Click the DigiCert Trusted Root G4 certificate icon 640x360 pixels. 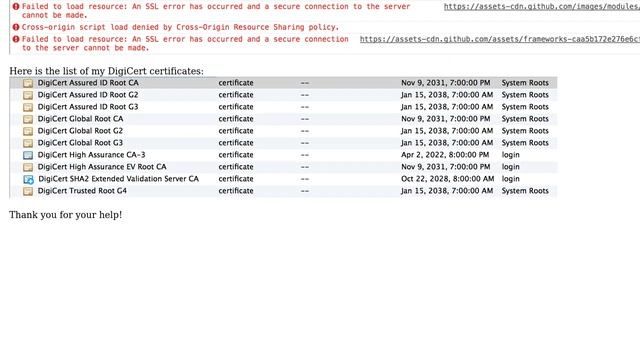(28, 191)
